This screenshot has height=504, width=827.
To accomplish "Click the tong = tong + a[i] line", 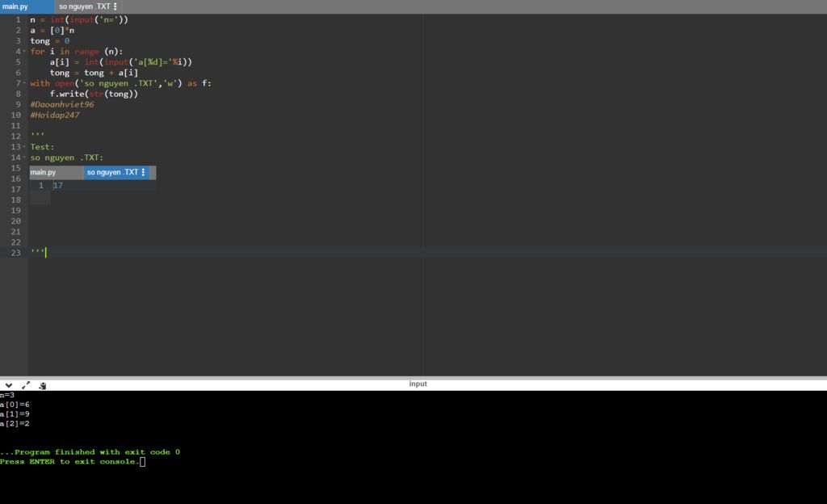I will click(x=94, y=72).
